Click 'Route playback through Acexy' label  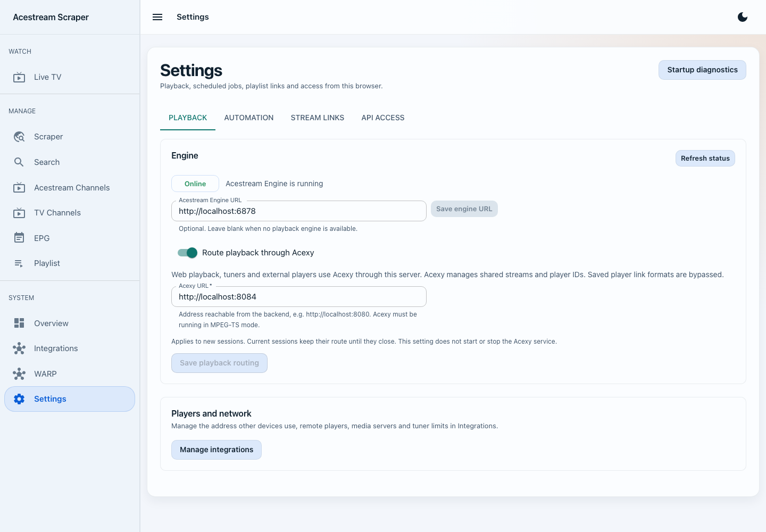click(x=258, y=253)
